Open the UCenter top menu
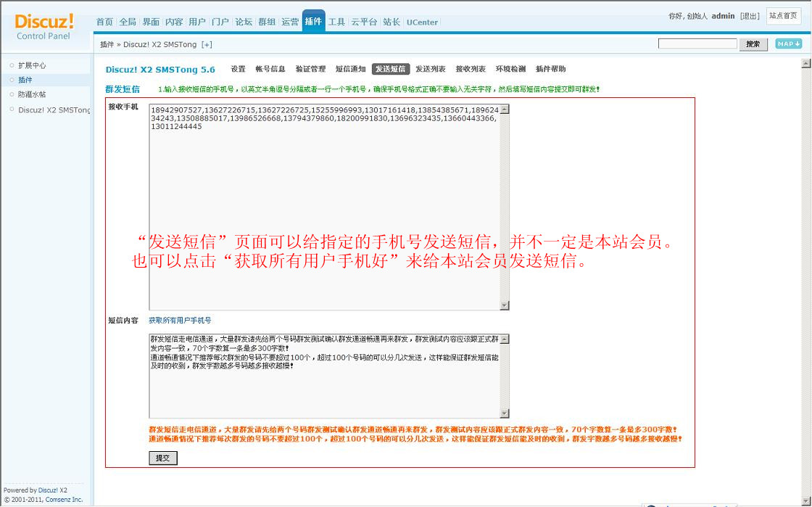The height and width of the screenshot is (507, 812). pyautogui.click(x=422, y=22)
